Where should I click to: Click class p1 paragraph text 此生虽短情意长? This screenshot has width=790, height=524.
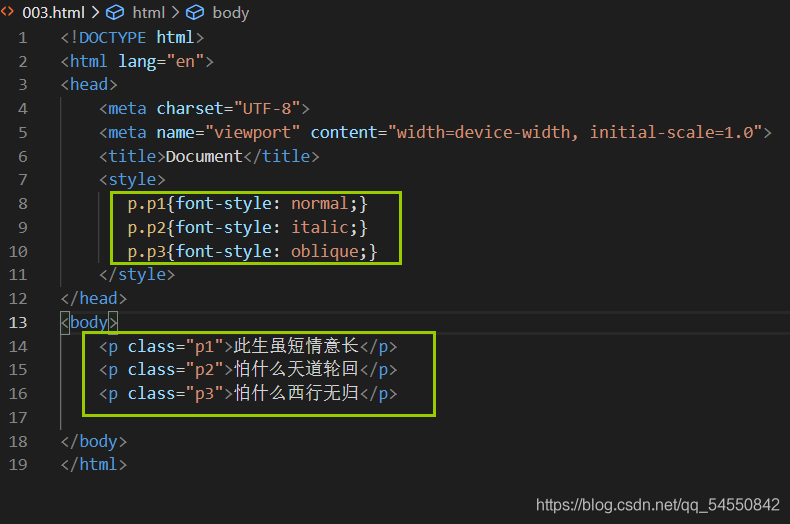(x=296, y=346)
